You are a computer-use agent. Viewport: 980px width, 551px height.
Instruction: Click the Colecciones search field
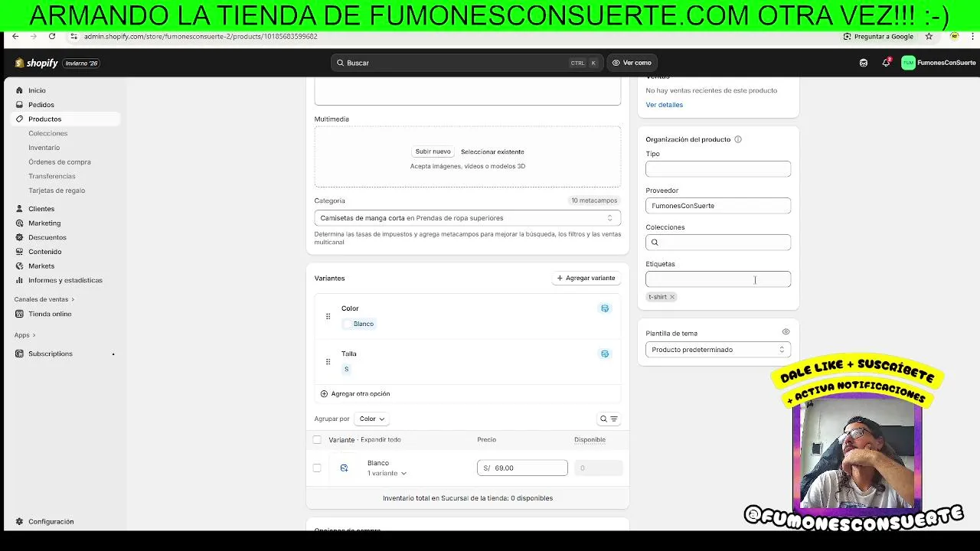click(x=718, y=243)
